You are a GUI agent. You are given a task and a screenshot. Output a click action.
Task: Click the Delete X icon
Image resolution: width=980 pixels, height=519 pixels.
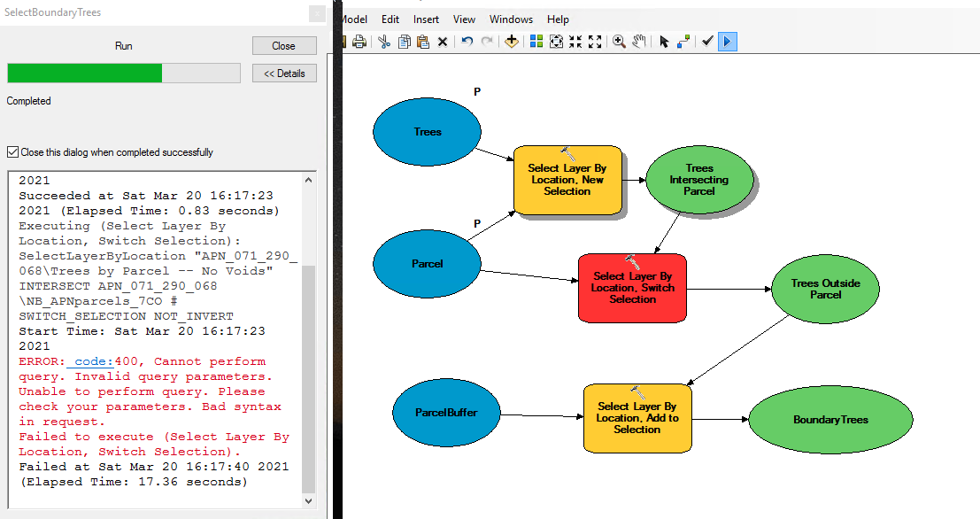pyautogui.click(x=443, y=42)
